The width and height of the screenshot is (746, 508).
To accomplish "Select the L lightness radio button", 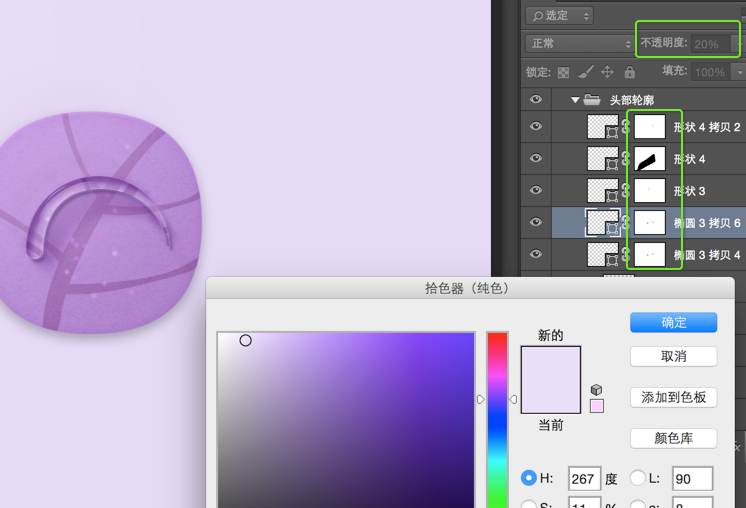I will (638, 478).
